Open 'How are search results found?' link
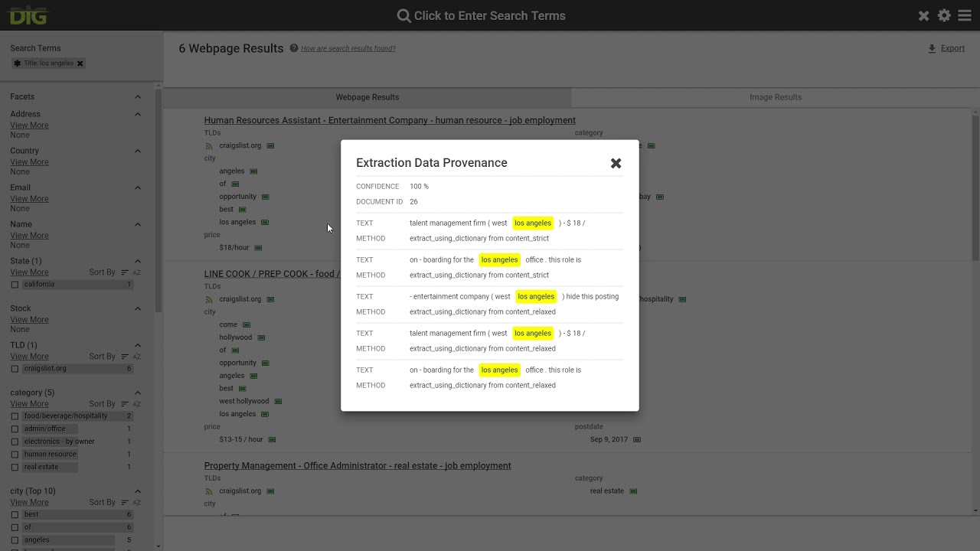 tap(348, 49)
